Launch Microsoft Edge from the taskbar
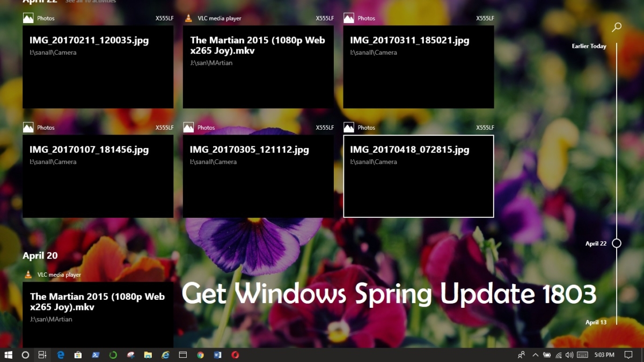Image resolution: width=644 pixels, height=362 pixels. click(x=61, y=354)
